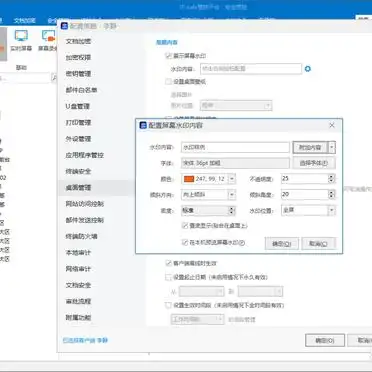Click the 不透明度 value field showing 25
372x372 pixels.
tap(304, 179)
